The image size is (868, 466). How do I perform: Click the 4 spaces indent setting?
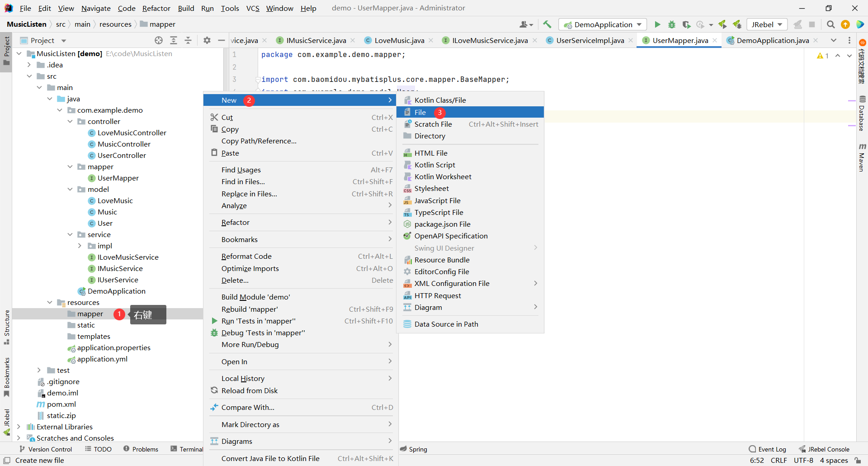tap(834, 460)
